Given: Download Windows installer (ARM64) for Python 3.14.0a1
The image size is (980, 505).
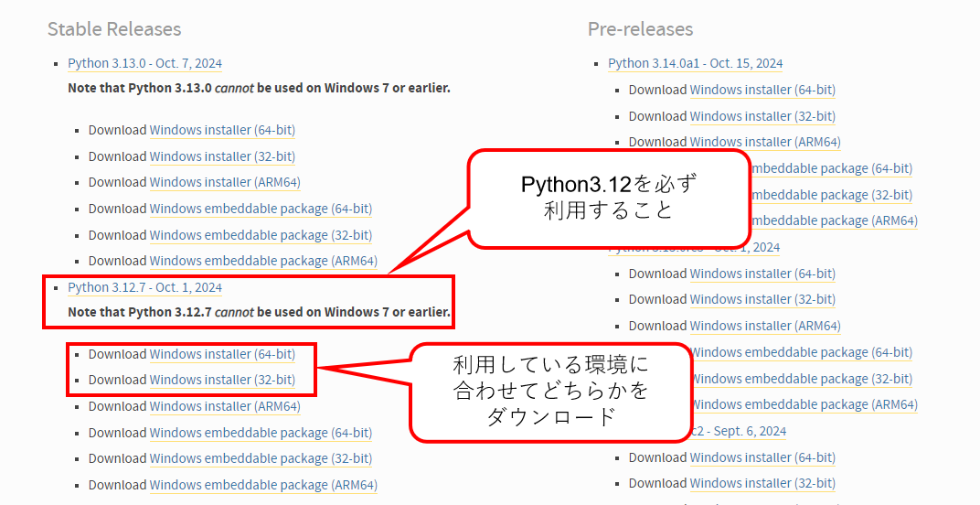Looking at the screenshot, I should [765, 142].
